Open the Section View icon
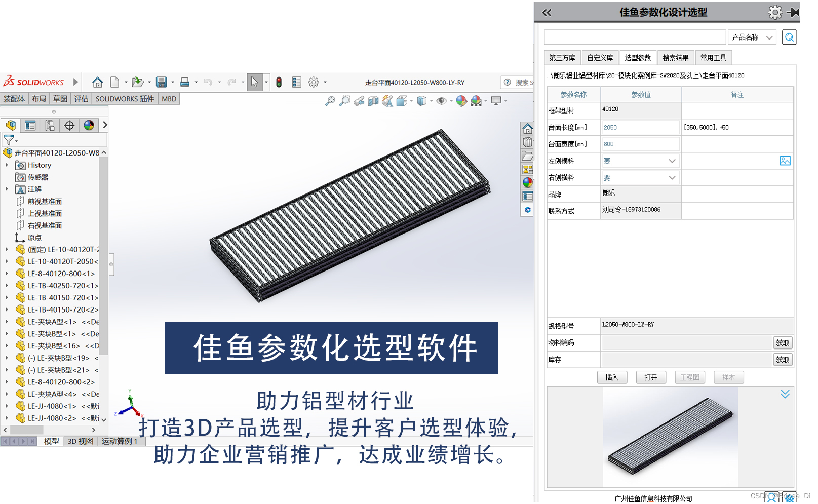 373,101
